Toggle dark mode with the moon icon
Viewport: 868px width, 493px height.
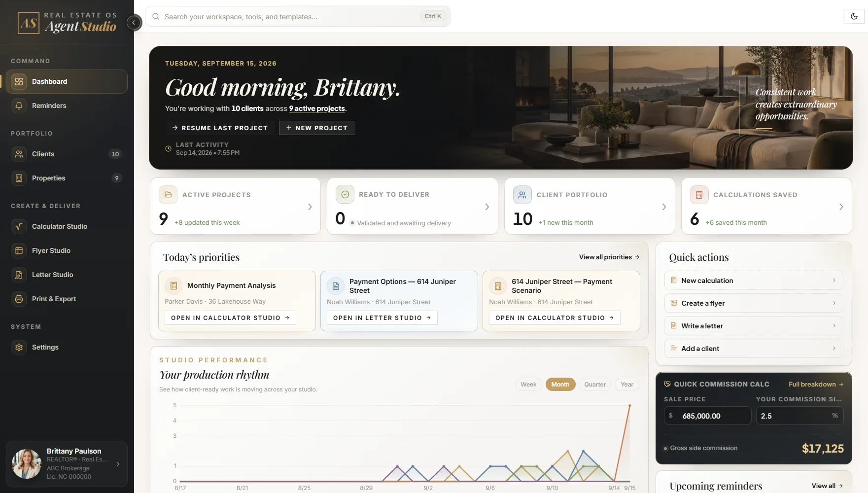pyautogui.click(x=854, y=16)
